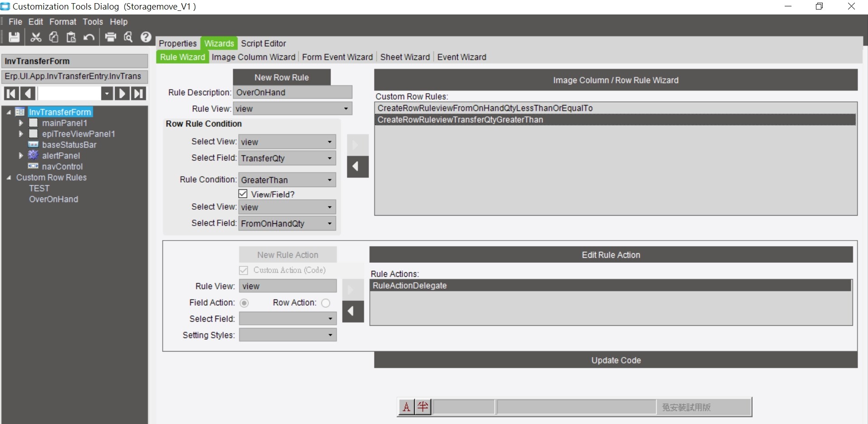Expand the alertPanel tree node
Image resolution: width=868 pixels, height=424 pixels.
click(21, 155)
